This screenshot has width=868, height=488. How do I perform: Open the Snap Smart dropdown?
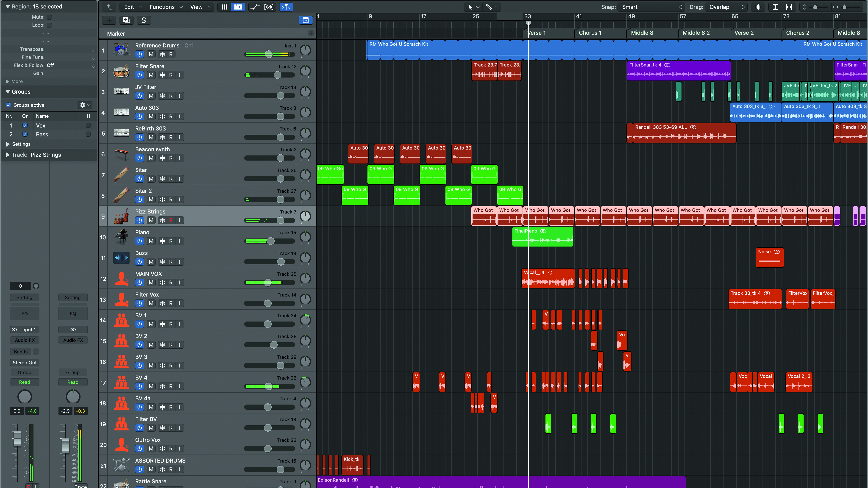click(652, 7)
